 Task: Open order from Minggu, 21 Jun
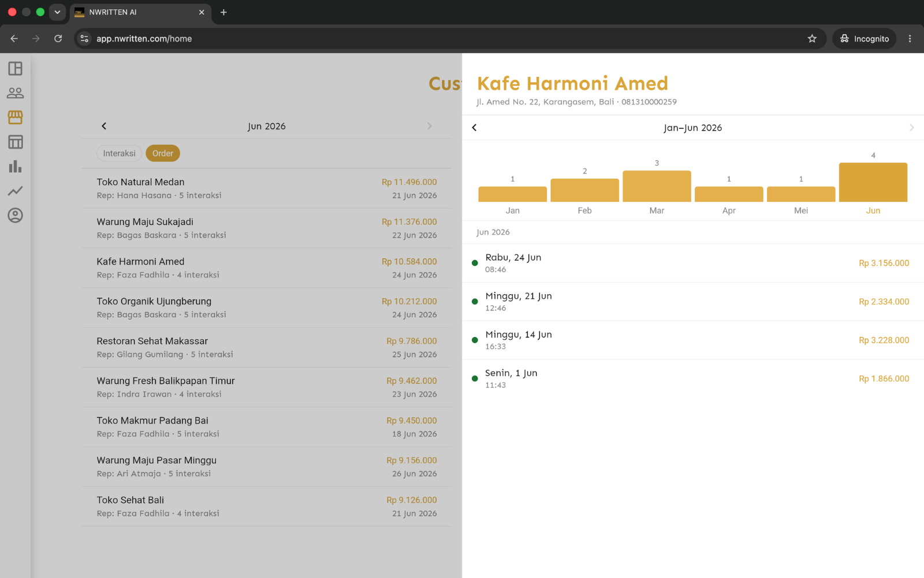[693, 302]
